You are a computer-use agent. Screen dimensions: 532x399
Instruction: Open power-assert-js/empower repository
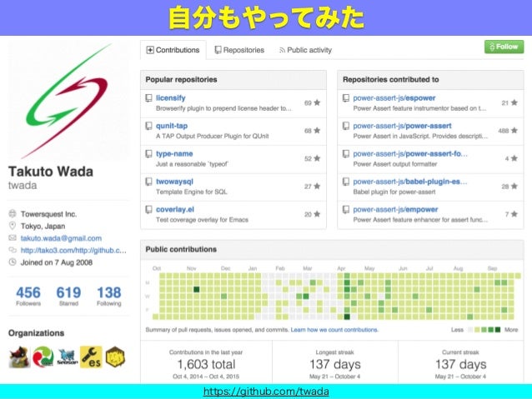(x=395, y=209)
